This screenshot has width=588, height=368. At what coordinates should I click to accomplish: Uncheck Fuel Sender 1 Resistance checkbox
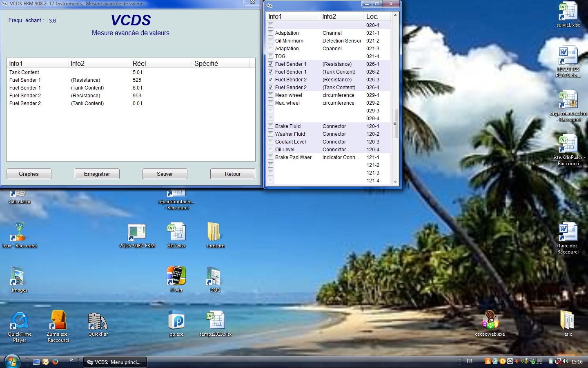270,64
